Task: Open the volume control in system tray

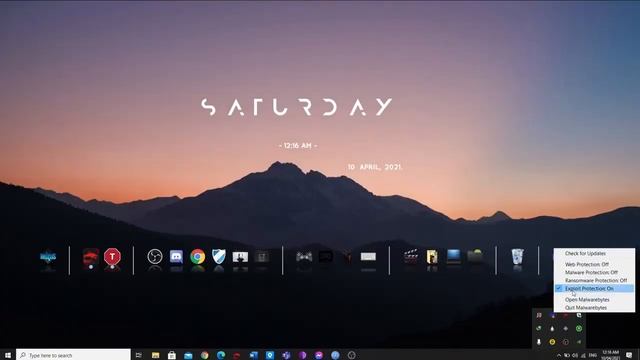Action: [x=575, y=356]
